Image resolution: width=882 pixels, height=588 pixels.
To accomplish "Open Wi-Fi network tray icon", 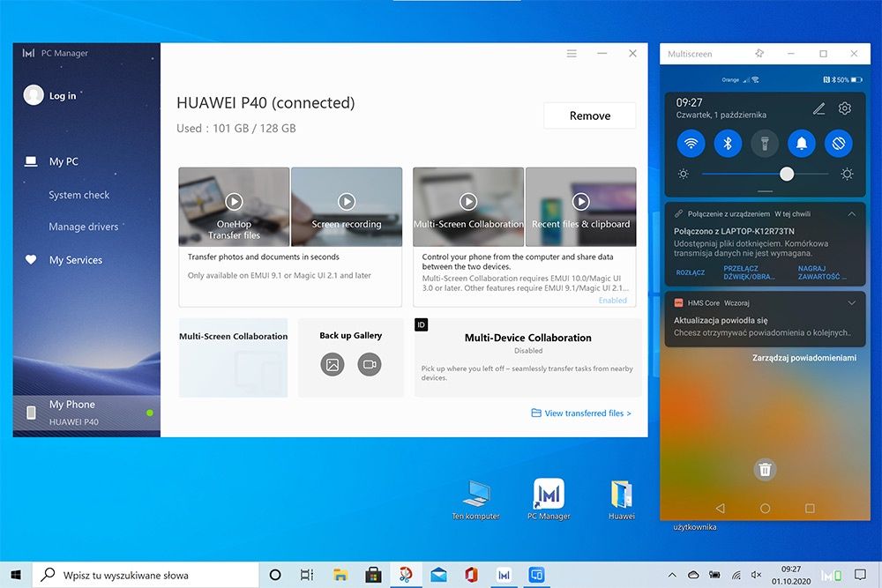I will click(x=736, y=575).
